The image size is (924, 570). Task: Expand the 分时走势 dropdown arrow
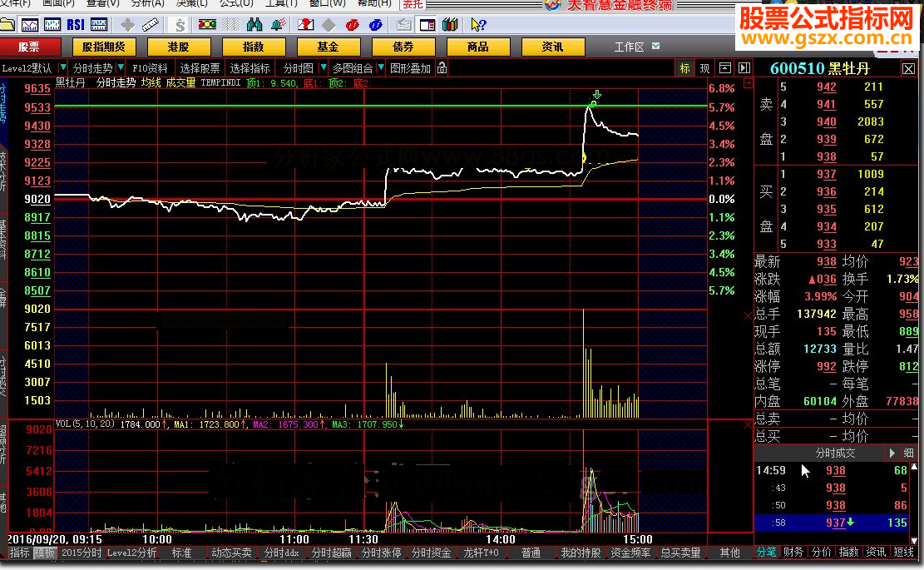point(121,67)
